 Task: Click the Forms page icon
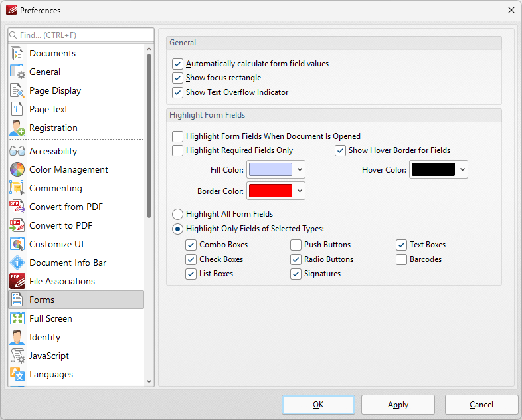pyautogui.click(x=17, y=300)
